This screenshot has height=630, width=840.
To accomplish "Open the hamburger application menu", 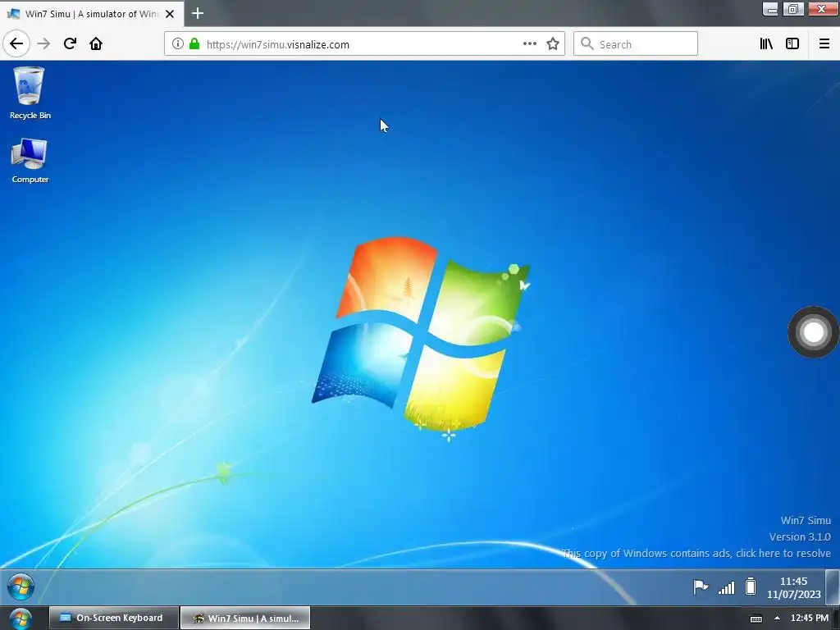I will (x=824, y=44).
